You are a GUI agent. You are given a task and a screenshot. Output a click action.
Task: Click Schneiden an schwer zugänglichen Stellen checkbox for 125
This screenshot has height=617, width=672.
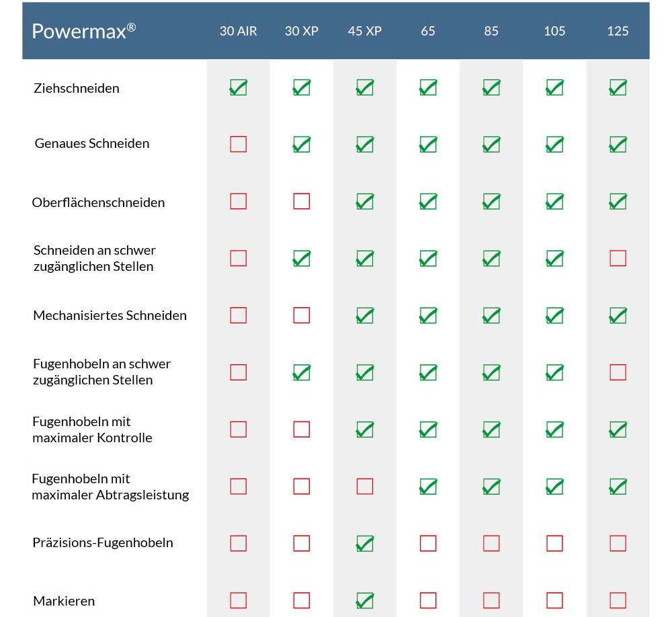(x=618, y=258)
